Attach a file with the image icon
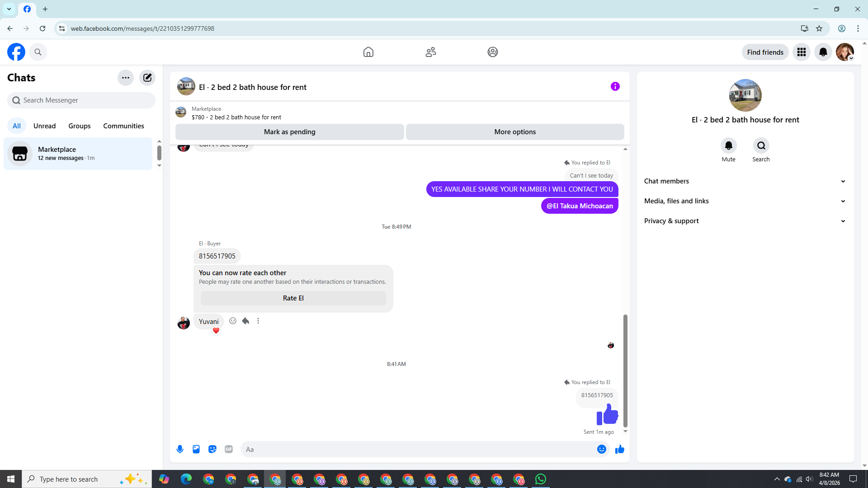This screenshot has height=488, width=868. point(196,449)
